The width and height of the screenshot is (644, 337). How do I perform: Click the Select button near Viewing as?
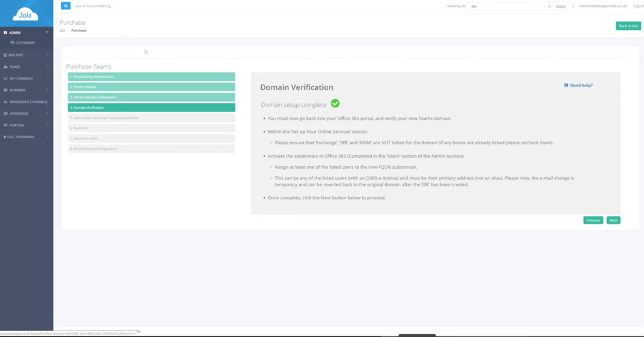click(561, 6)
